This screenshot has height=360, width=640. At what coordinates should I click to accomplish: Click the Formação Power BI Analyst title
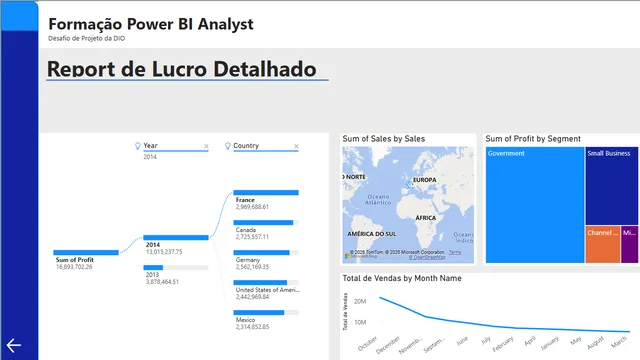pos(151,24)
